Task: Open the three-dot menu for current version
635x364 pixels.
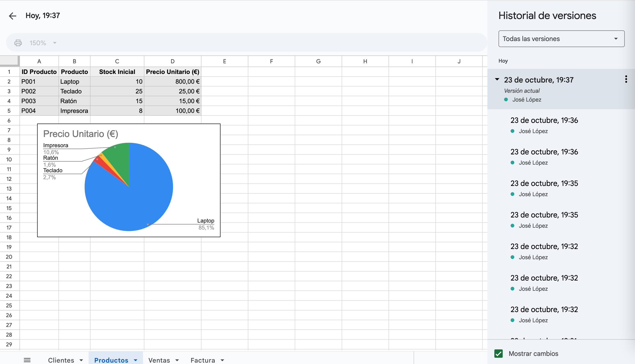Action: click(x=626, y=79)
